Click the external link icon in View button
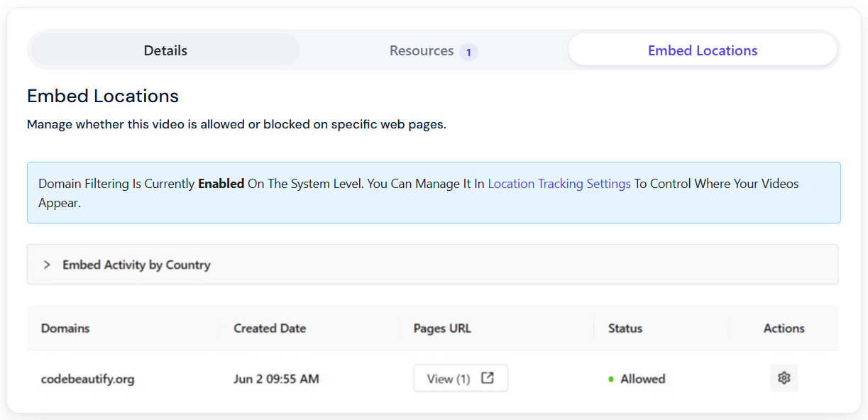This screenshot has height=420, width=868. click(488, 378)
